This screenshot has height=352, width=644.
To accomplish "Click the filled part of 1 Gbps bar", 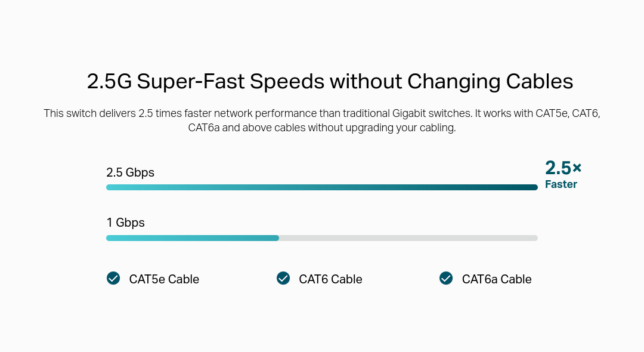I will [193, 238].
